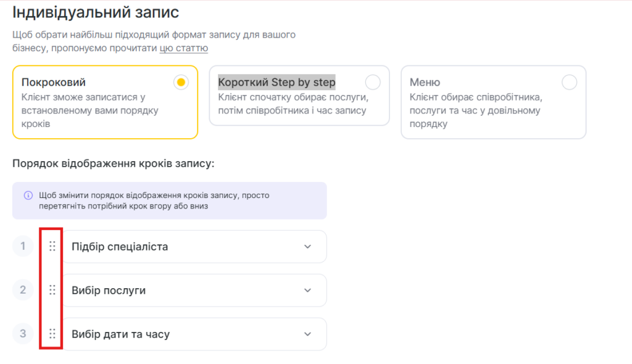632x364 pixels.
Task: Expand the Підбір спеціаліста chevron
Action: coord(308,247)
